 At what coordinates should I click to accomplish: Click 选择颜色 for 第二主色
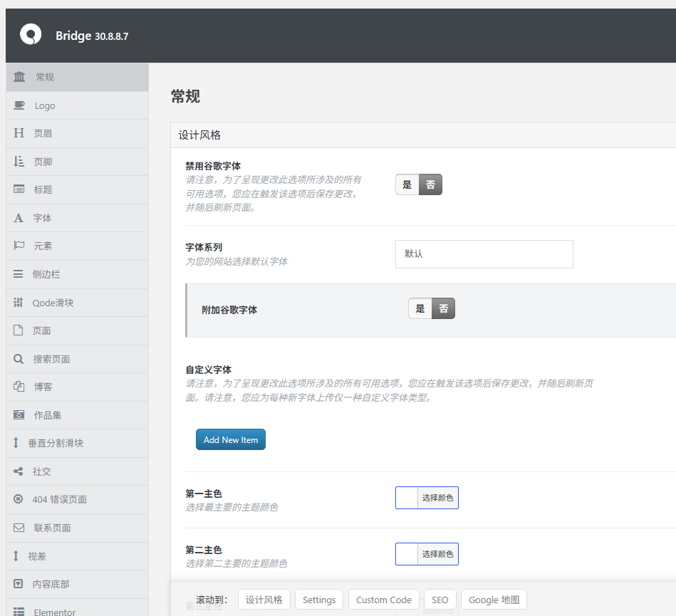coord(437,554)
